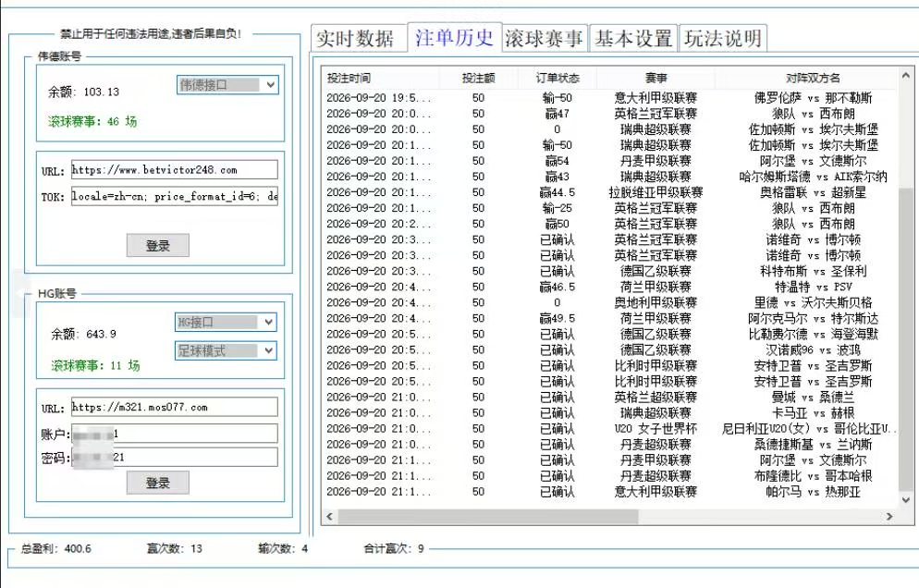The height and width of the screenshot is (588, 919).
Task: Click the horizontal scrollbar thumb
Action: (x=488, y=517)
